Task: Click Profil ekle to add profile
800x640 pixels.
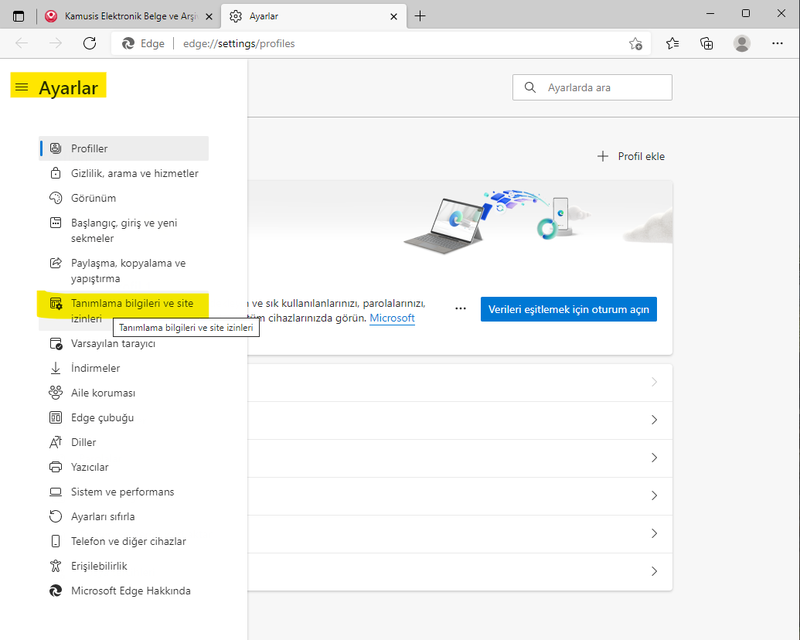Action: coord(631,156)
